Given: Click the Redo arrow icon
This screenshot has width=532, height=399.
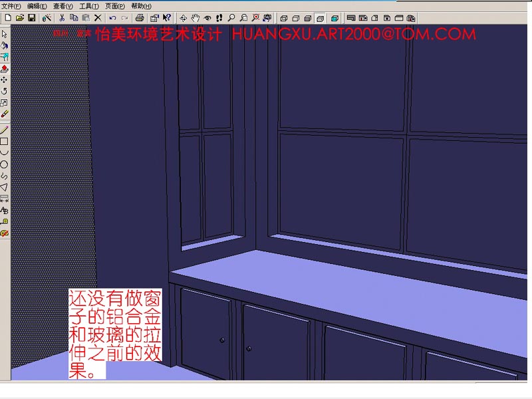Looking at the screenshot, I should (124, 18).
